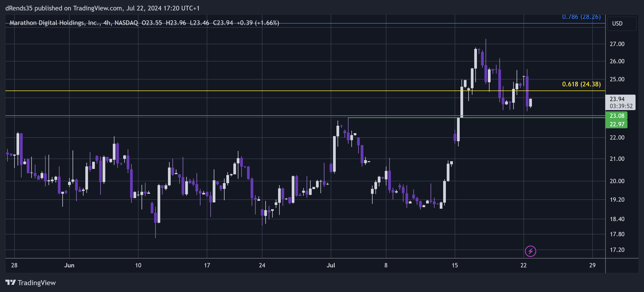The width and height of the screenshot is (644, 292).
Task: Click the purple lightning event icon
Action: click(530, 251)
